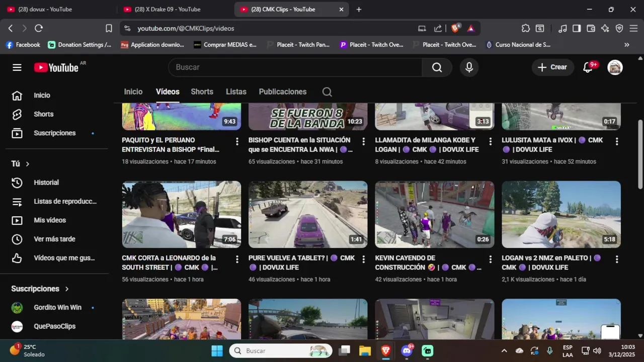Viewport: 644px width, 362px height.
Task: Expand the Suscripciones section heading
Action: coord(40,289)
